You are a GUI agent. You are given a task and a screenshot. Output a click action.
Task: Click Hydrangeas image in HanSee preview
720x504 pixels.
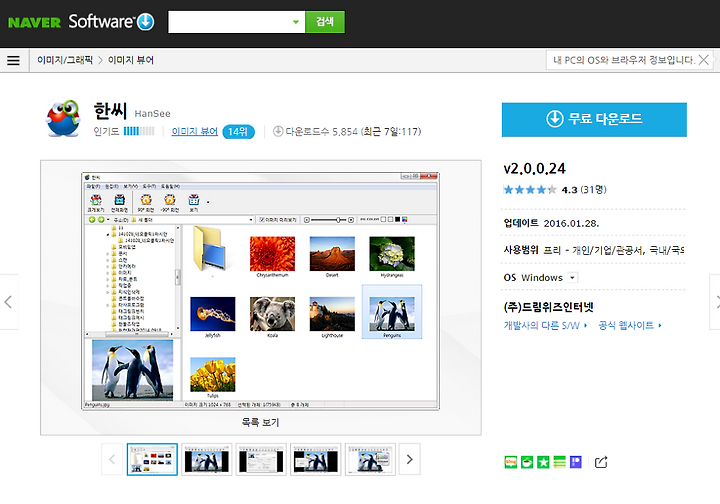coord(392,254)
